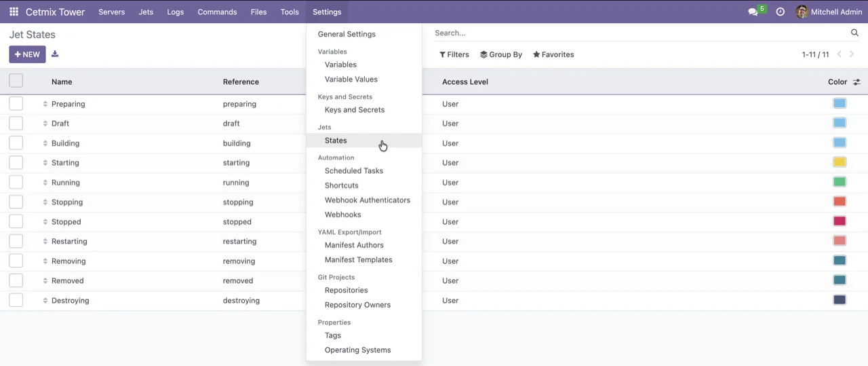The width and height of the screenshot is (868, 366).
Task: Open the Group By dropdown
Action: (x=501, y=54)
